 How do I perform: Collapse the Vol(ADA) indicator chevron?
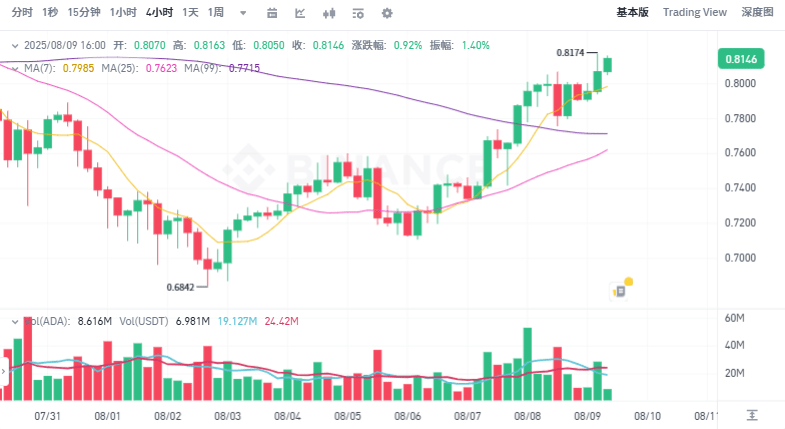[x=15, y=321]
